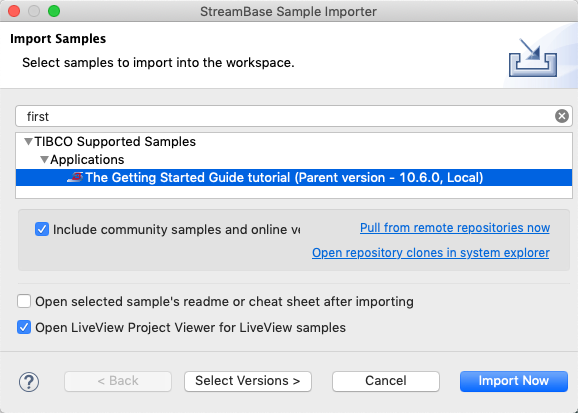Open help with the question mark icon
The width and height of the screenshot is (578, 413).
(29, 381)
